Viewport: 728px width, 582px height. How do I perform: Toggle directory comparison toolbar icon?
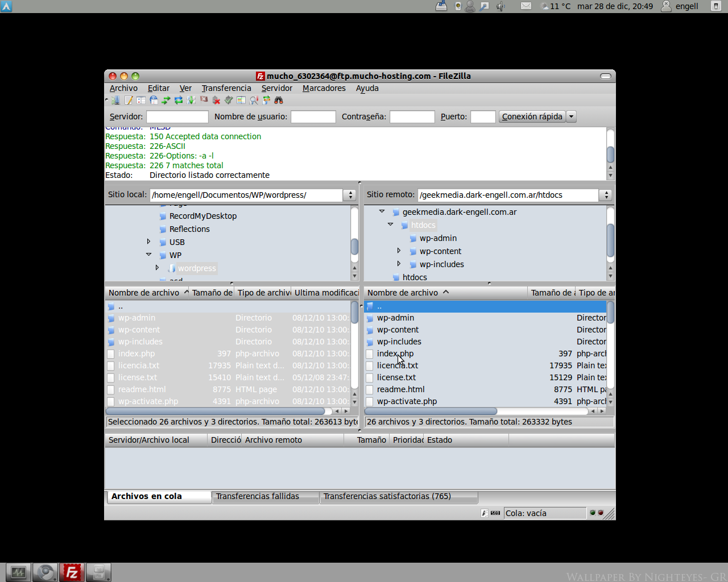point(254,100)
